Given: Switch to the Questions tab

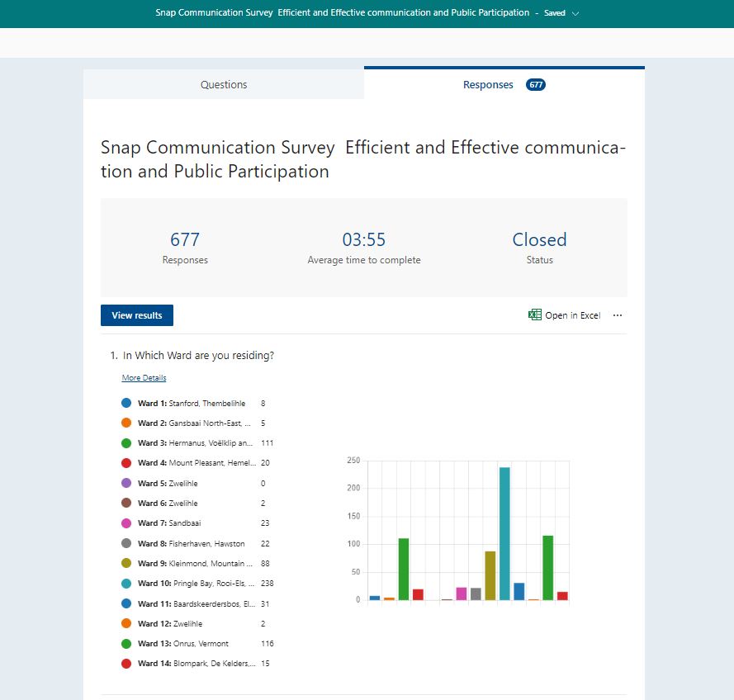Looking at the screenshot, I should point(224,84).
